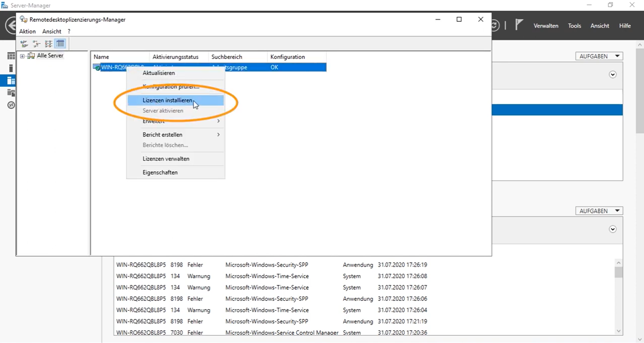Image resolution: width=644 pixels, height=343 pixels.
Task: Open the file and storage services sidebar icon
Action: 11,93
